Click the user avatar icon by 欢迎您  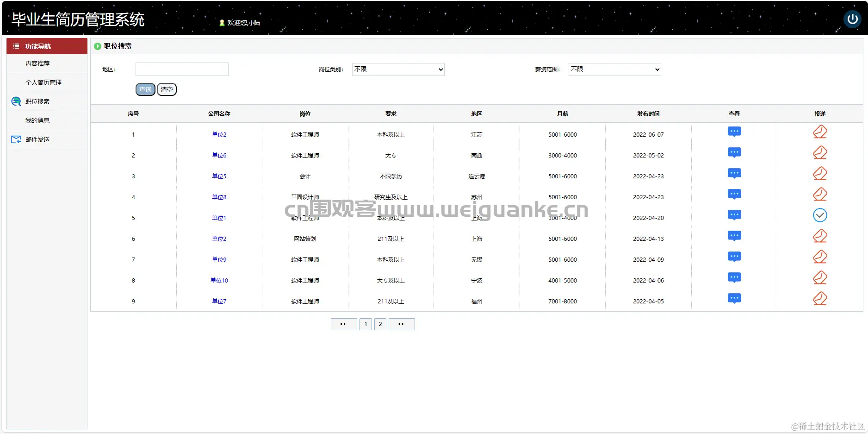tap(222, 23)
